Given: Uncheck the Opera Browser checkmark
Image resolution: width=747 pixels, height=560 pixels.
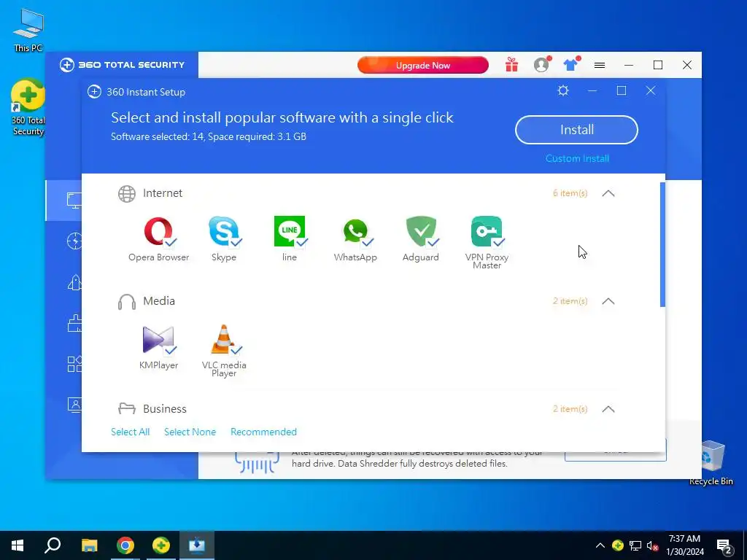Looking at the screenshot, I should [x=171, y=242].
